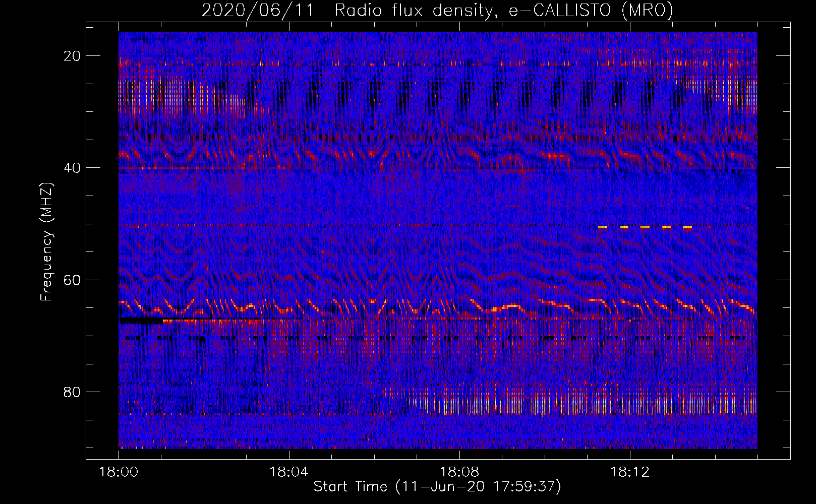Viewport: 816px width, 504px height.
Task: Click the 20 MHz frequency tick label
Action: click(73, 56)
